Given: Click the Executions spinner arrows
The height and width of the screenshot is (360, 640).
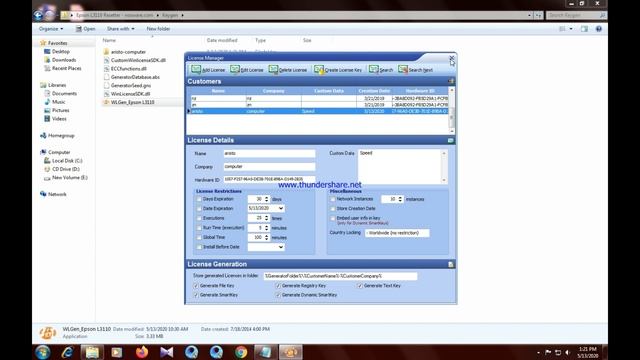Looking at the screenshot, I should 267,218.
